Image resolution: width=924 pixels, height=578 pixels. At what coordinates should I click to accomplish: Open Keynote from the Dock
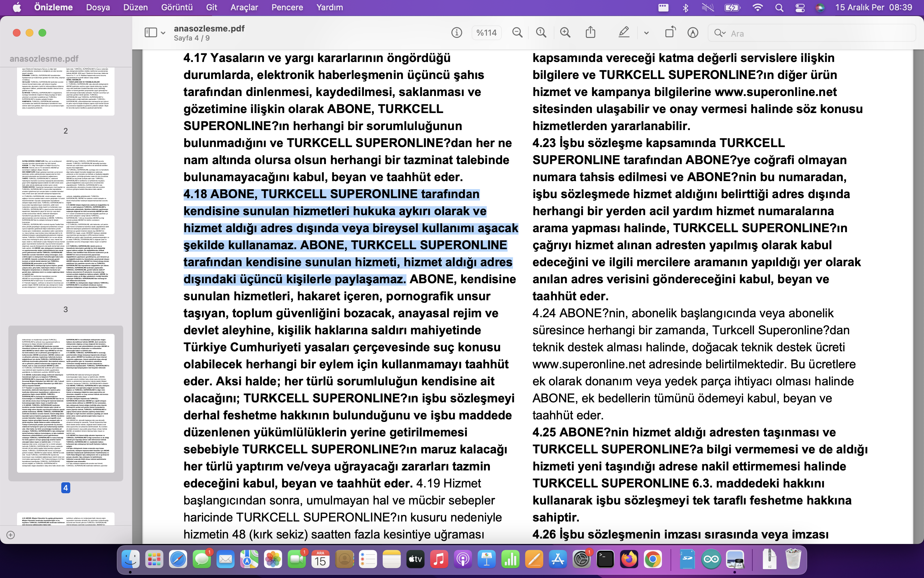[x=486, y=560]
